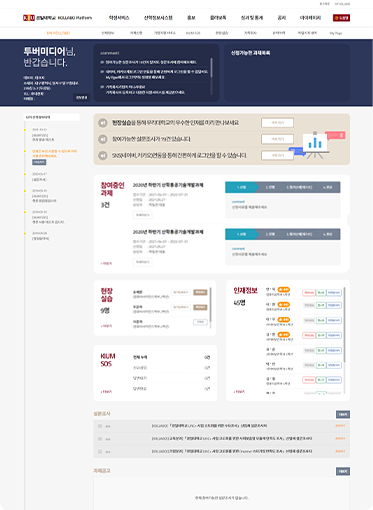Click megaphone icon beside 현장실습 notice
The height and width of the screenshot is (510, 373).
(x=103, y=123)
